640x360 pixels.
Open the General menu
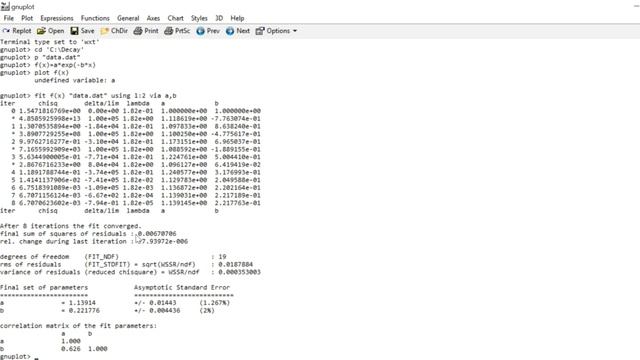128,18
